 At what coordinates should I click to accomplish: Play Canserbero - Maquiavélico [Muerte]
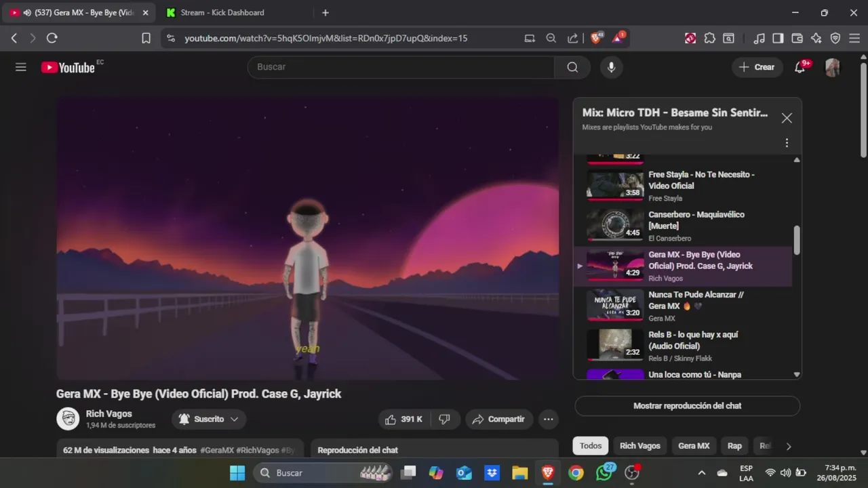tap(683, 226)
